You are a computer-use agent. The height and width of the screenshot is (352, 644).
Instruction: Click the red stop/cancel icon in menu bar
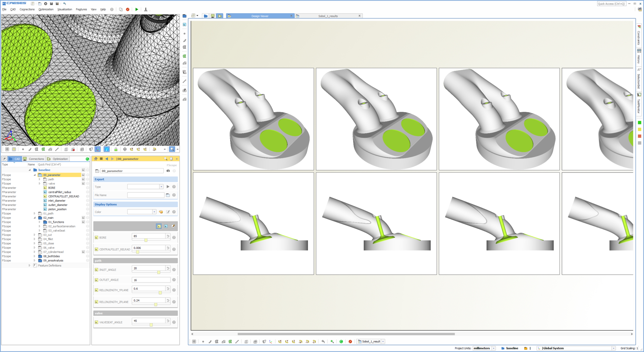pyautogui.click(x=128, y=9)
